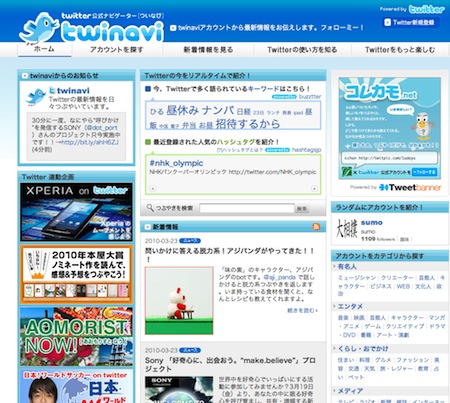Viewport: 450px width, 403px height.
Task: Click the twinavi bird logo in header
Action: [39, 28]
